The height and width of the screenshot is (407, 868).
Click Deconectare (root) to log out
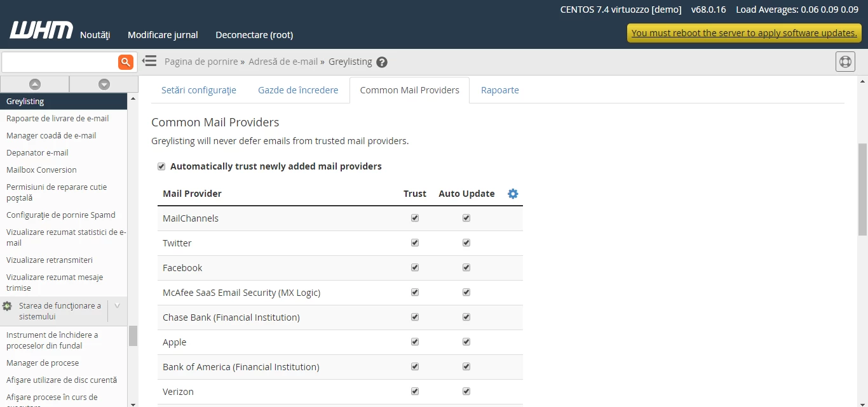(x=254, y=35)
